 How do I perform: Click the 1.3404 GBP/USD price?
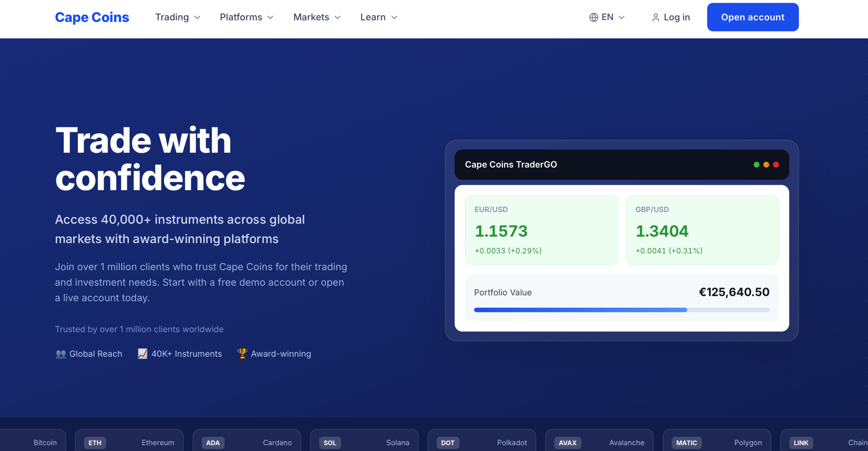(662, 231)
